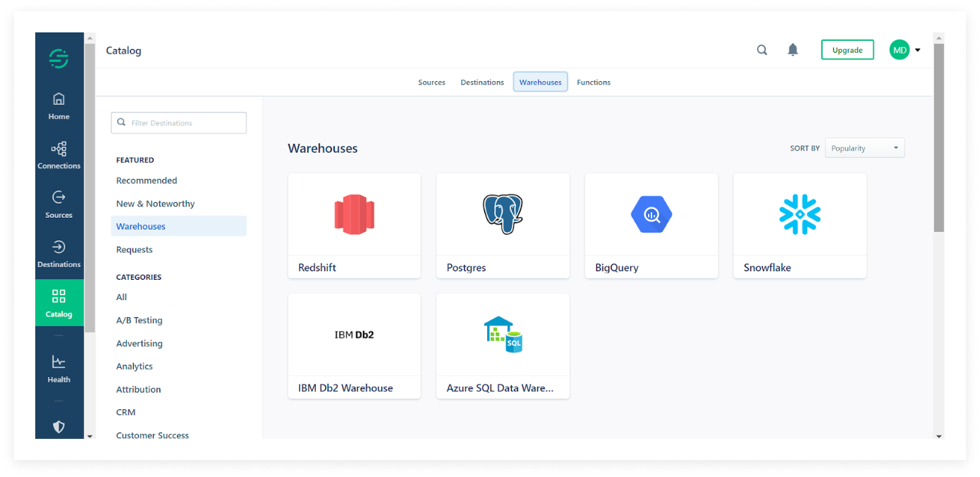Select Warehouses in Featured list

178,226
